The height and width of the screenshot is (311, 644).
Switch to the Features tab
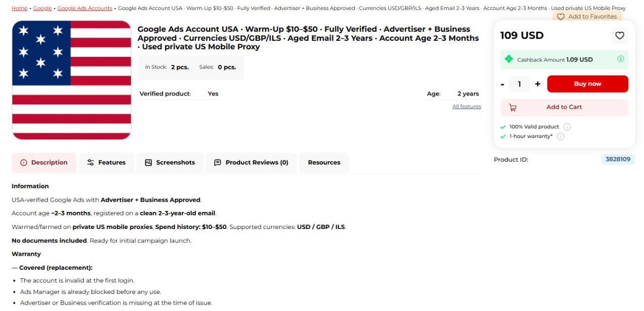click(106, 163)
